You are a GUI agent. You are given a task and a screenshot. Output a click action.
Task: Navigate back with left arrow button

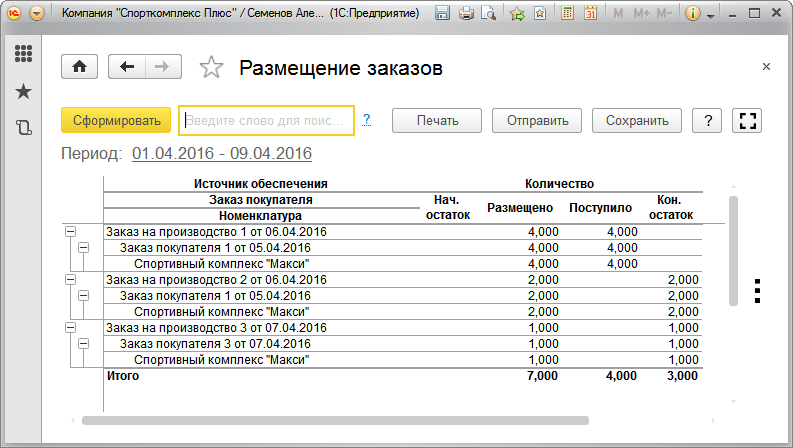[x=127, y=67]
